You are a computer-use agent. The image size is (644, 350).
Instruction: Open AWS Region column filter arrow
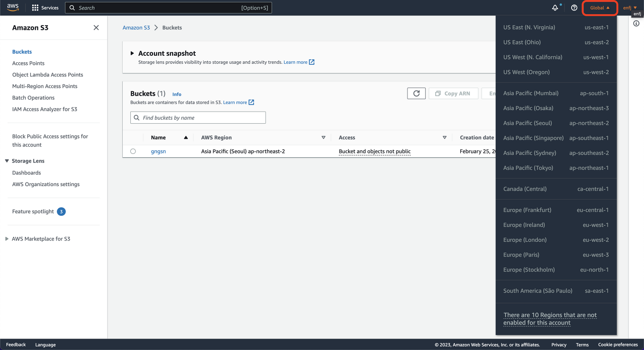coord(324,137)
